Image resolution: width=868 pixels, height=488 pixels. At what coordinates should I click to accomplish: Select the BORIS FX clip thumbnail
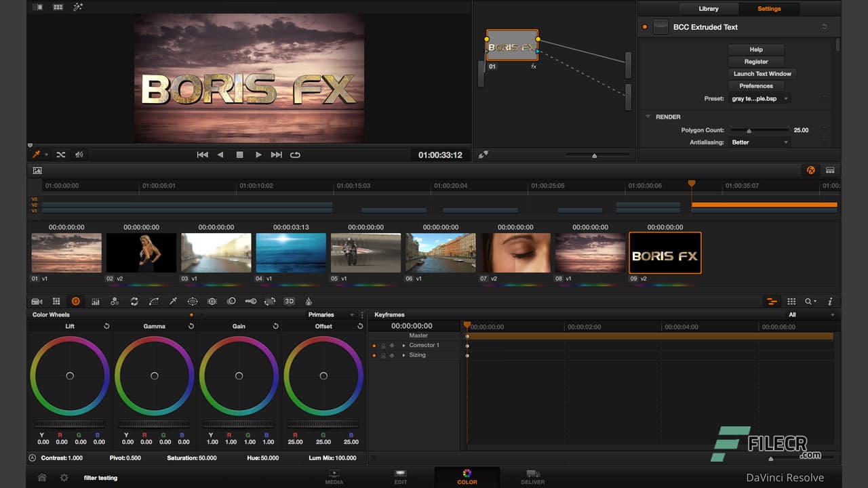(665, 253)
